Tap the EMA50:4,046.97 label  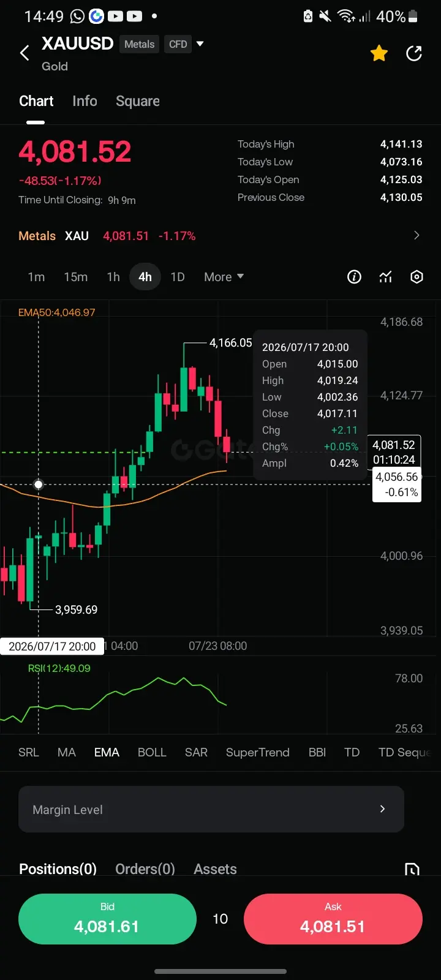57,312
